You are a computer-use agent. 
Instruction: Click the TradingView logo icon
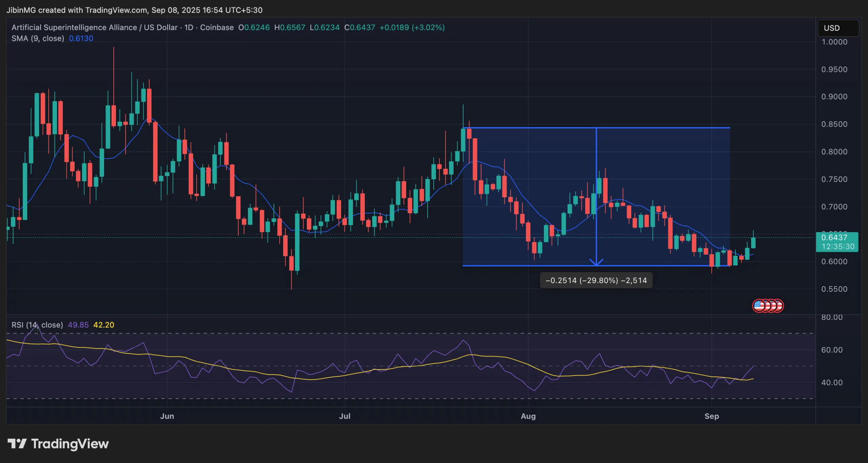pyautogui.click(x=17, y=444)
